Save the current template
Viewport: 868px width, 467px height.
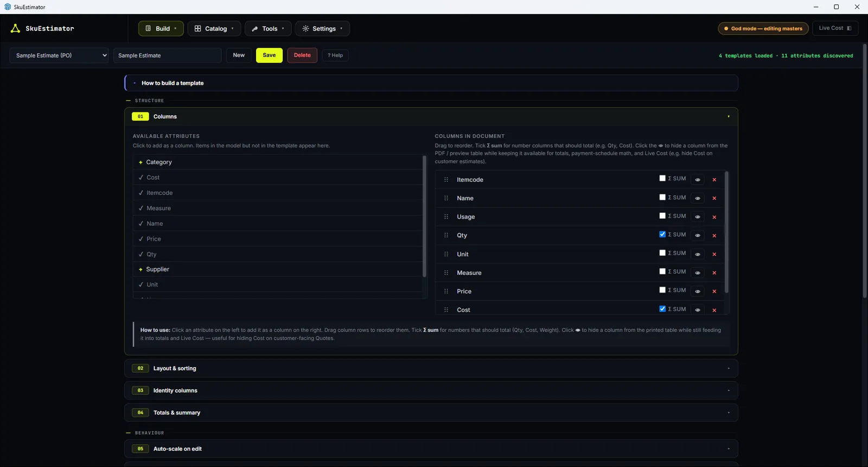(269, 55)
